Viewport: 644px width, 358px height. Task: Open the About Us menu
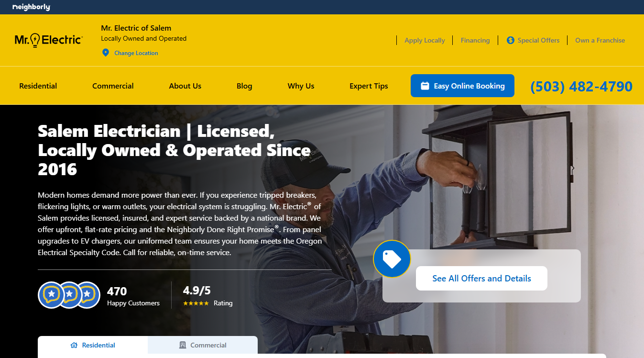185,86
